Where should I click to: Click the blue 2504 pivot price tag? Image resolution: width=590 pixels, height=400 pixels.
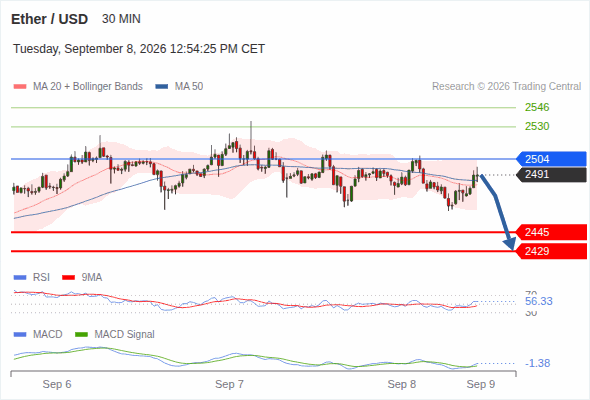point(551,159)
